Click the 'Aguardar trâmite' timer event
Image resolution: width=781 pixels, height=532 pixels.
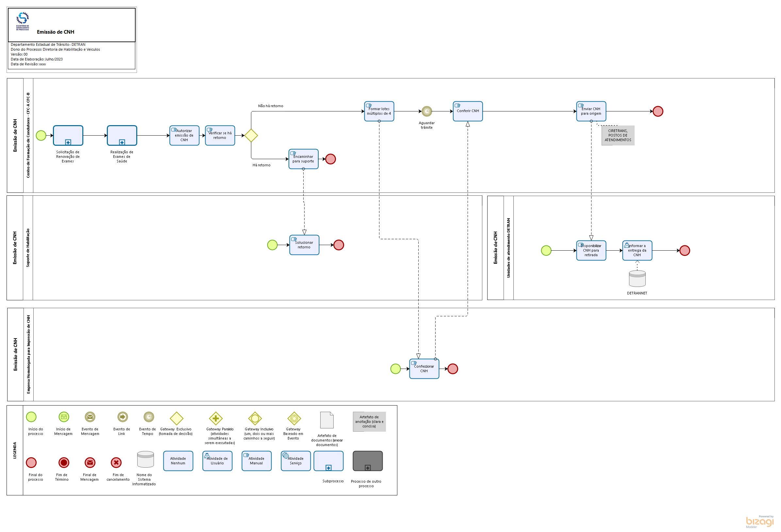coord(426,111)
